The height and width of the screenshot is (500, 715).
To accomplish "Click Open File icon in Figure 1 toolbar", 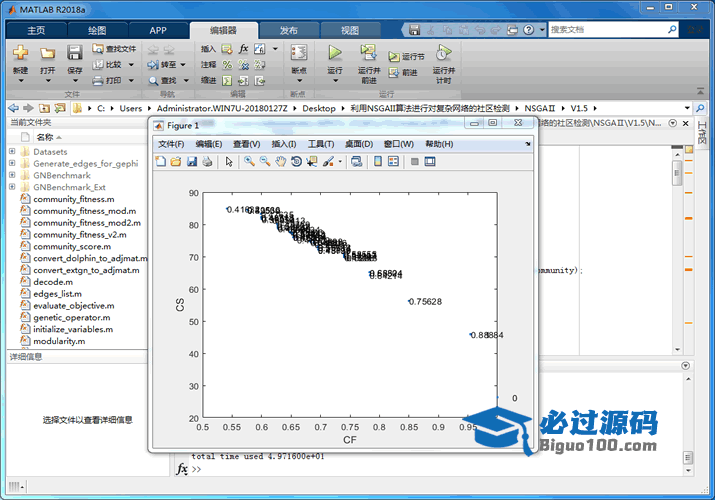I will [176, 161].
